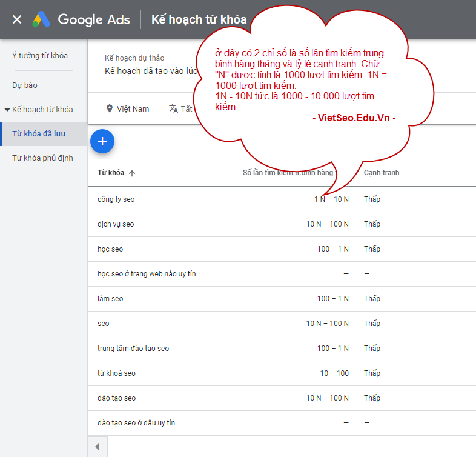Open Ý tưởng từ khóa in the sidebar
The height and width of the screenshot is (457, 476).
[40, 55]
